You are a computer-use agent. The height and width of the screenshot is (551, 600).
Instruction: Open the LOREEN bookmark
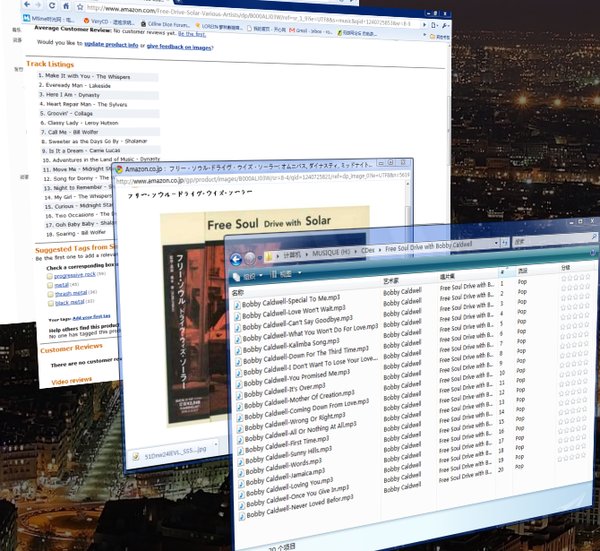point(219,27)
